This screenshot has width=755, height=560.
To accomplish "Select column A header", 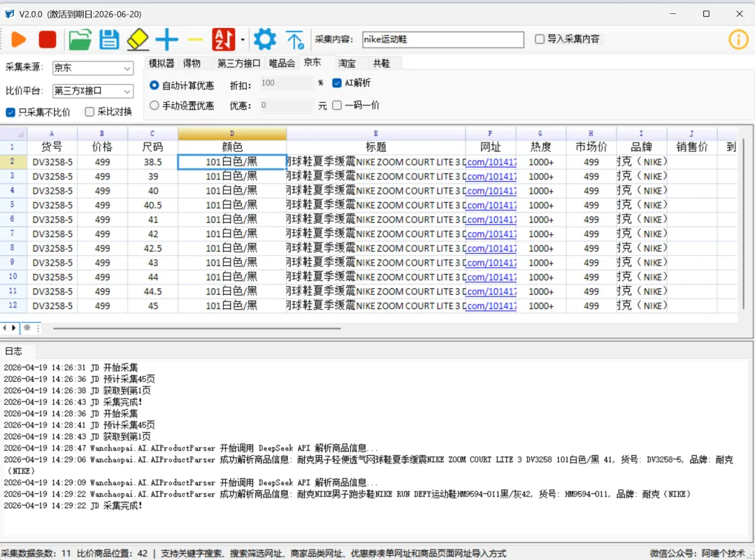I will coord(52,134).
